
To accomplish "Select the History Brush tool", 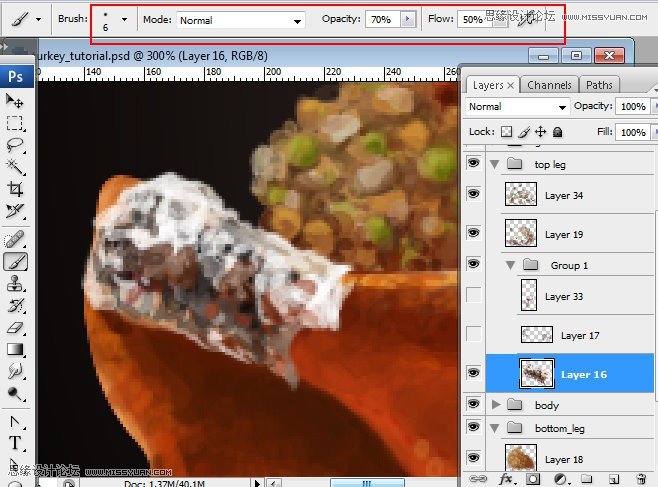I will tap(15, 305).
